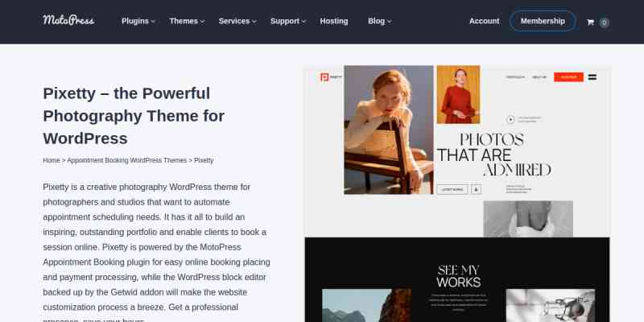
Task: Open the Account link
Action: [x=485, y=21]
